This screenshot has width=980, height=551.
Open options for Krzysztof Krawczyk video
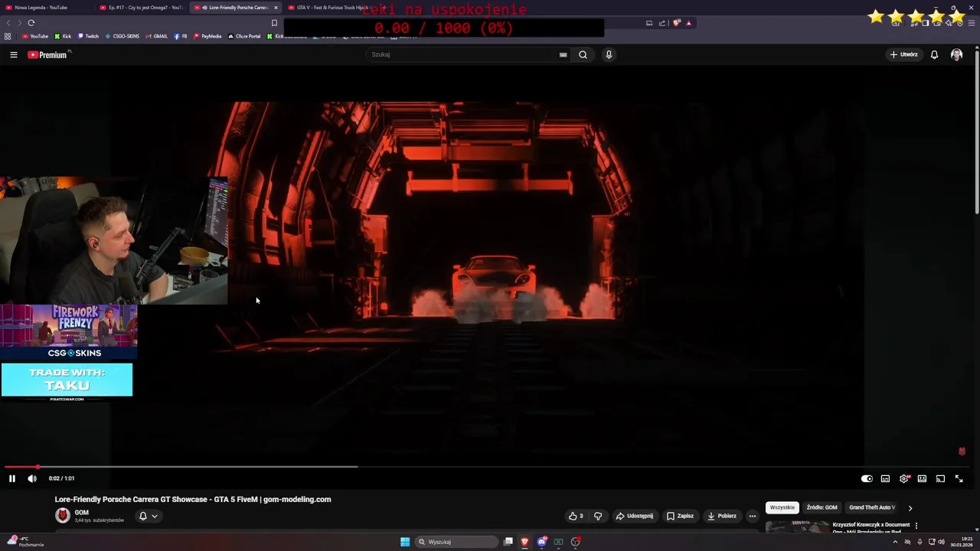916,526
